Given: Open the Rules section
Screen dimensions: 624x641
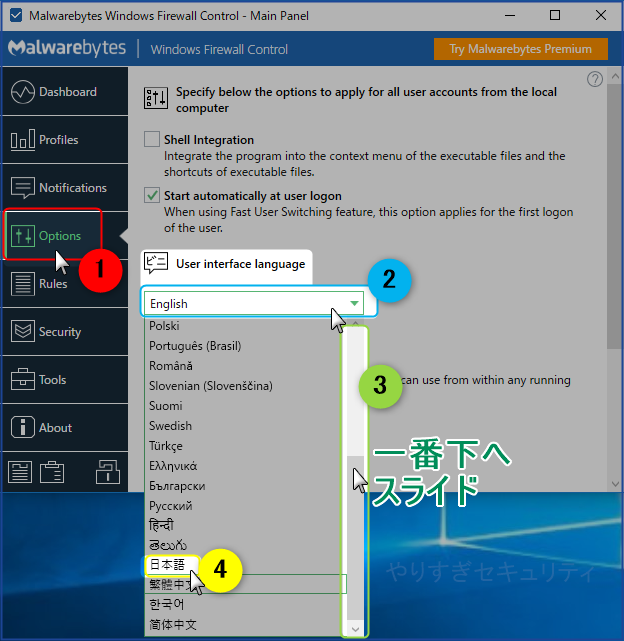Looking at the screenshot, I should pyautogui.click(x=65, y=283).
